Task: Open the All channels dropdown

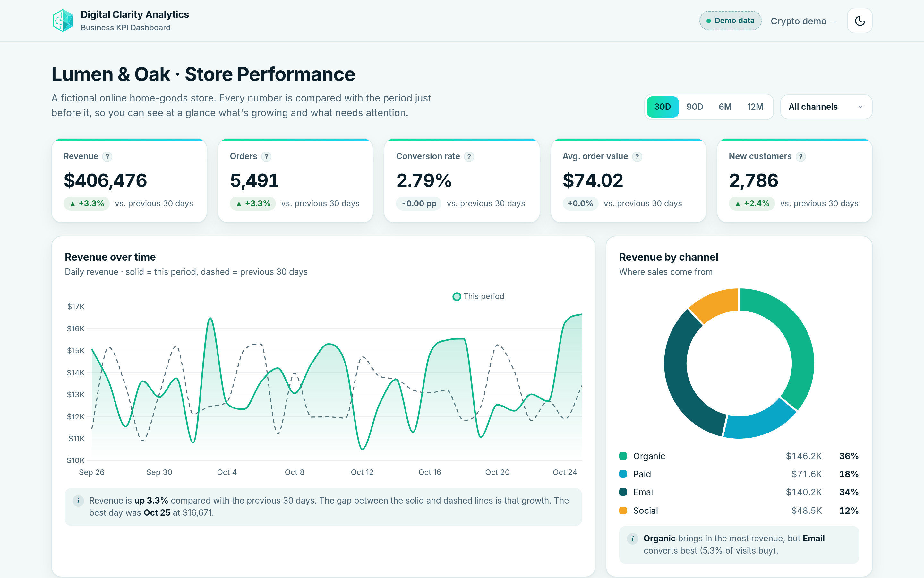Action: [826, 107]
